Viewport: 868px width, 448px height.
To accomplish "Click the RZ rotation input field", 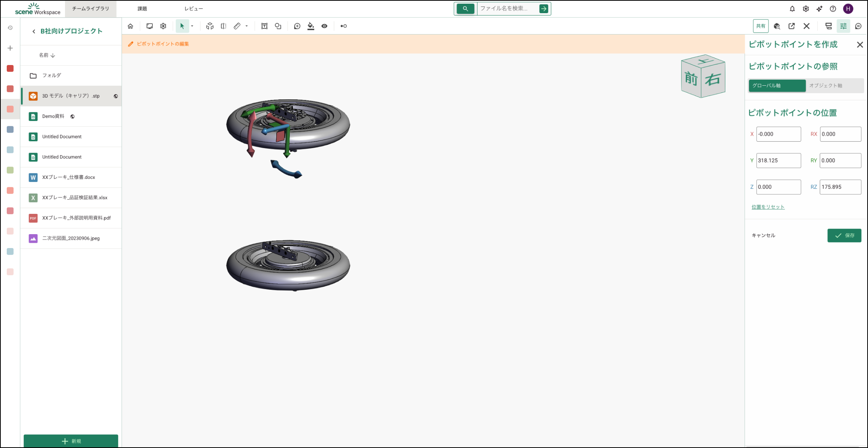I will click(x=840, y=187).
